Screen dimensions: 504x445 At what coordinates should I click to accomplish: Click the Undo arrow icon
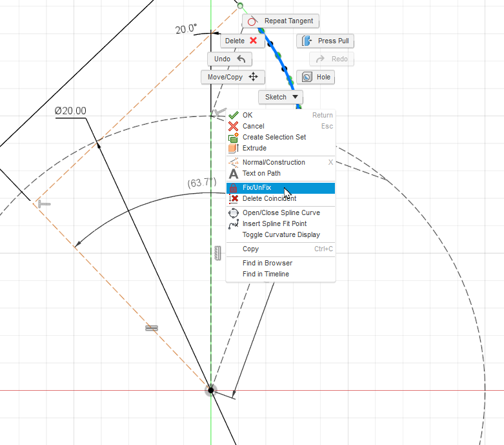241,59
